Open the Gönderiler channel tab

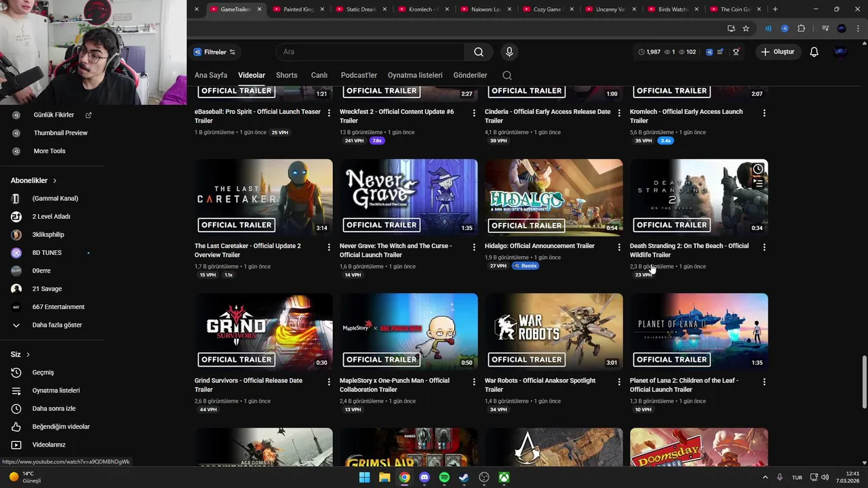pyautogui.click(x=471, y=75)
